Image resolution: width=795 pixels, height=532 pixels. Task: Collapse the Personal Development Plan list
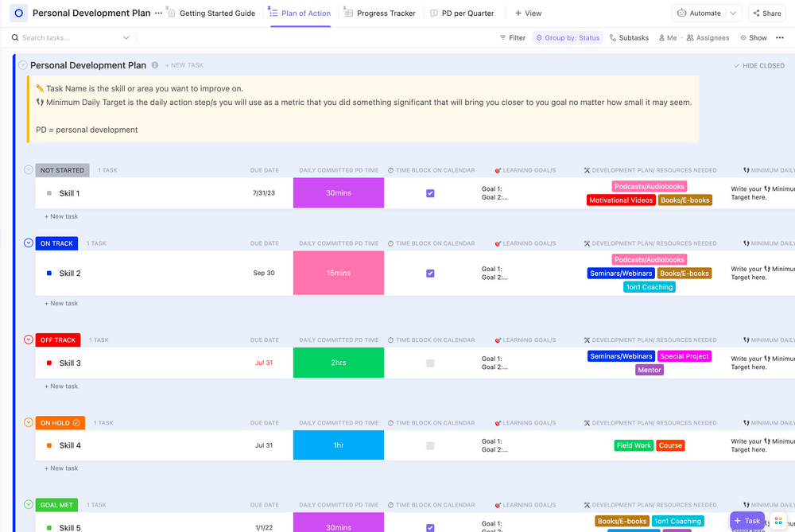coord(23,65)
